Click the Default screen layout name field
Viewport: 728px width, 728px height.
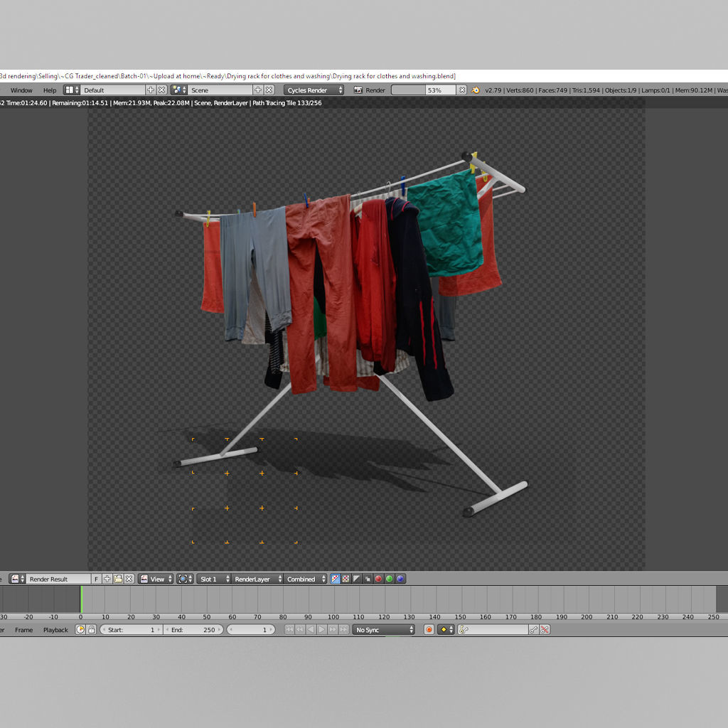[x=112, y=90]
